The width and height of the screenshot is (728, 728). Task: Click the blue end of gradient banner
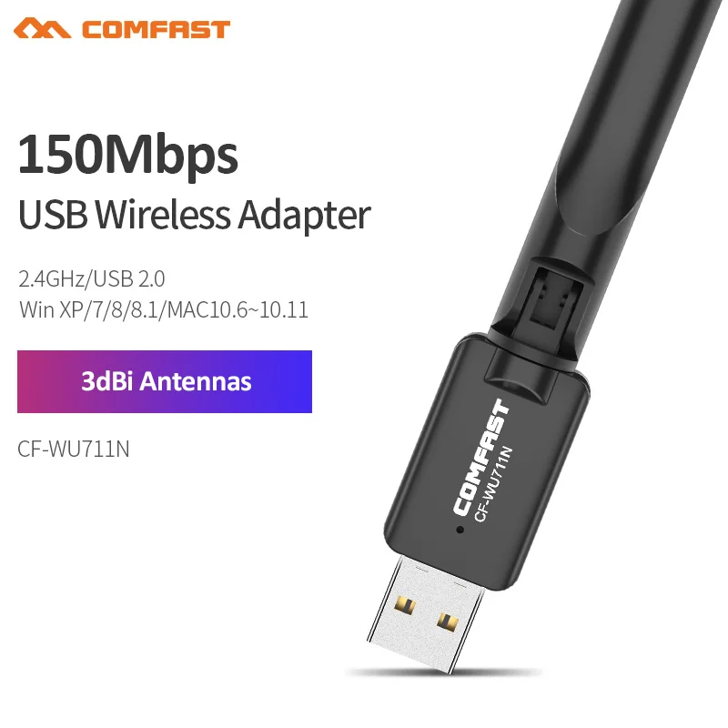[292, 381]
